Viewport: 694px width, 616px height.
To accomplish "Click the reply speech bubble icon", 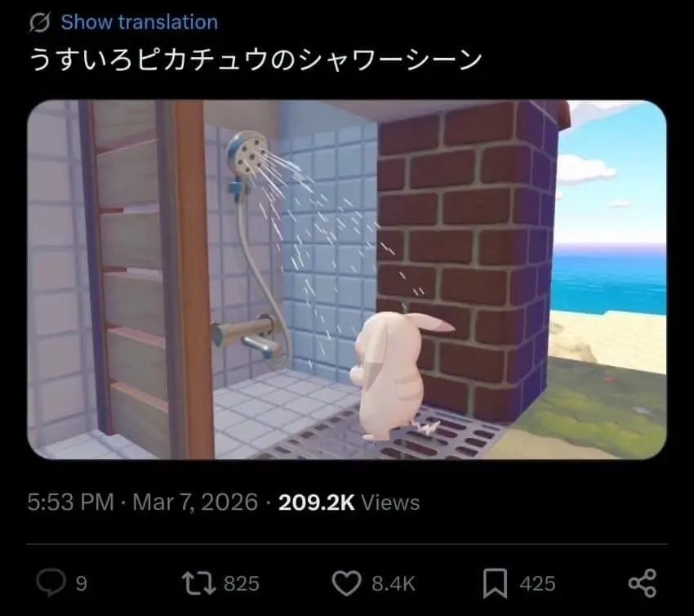I will [x=51, y=583].
